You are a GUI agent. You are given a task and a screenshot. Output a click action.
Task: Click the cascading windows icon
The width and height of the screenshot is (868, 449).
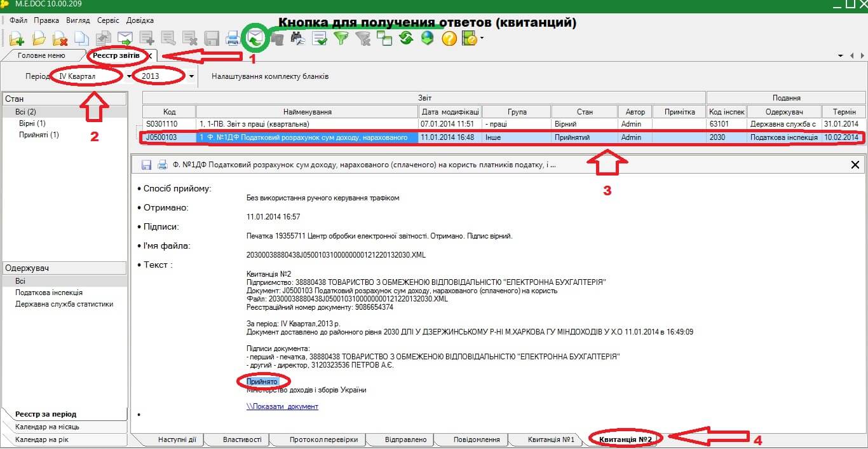[384, 39]
